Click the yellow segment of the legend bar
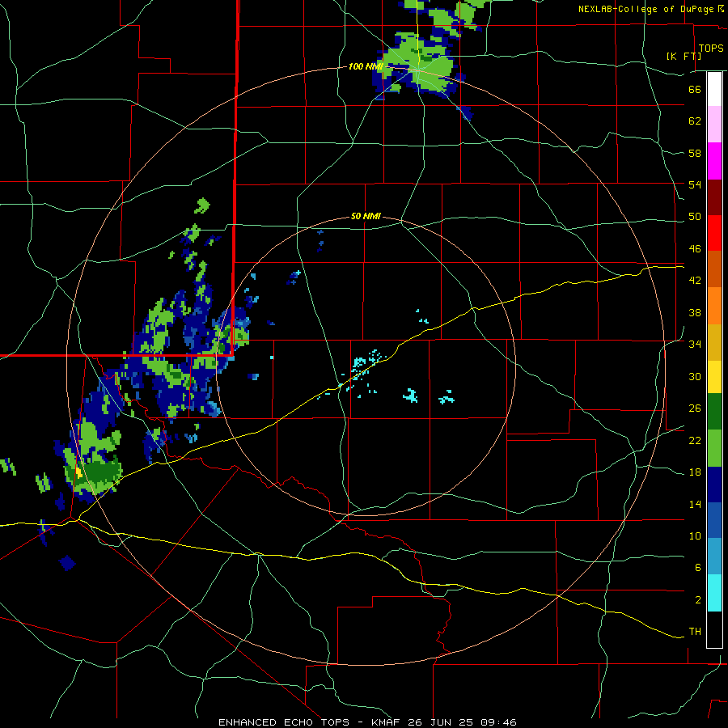The image size is (728, 728). (714, 377)
